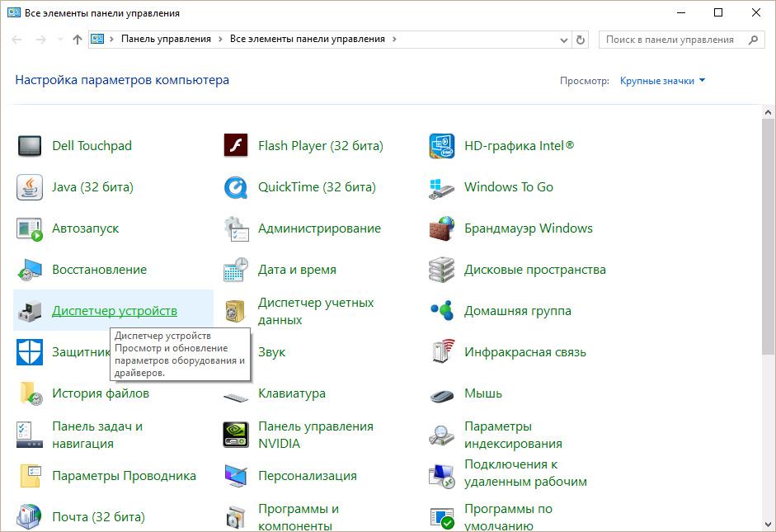Click the Windows To Go icon

tap(441, 188)
